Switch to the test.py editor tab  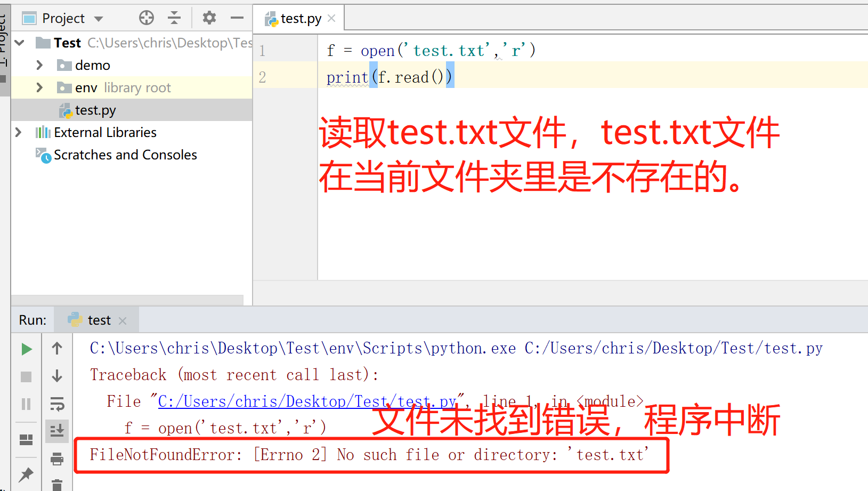click(x=301, y=19)
